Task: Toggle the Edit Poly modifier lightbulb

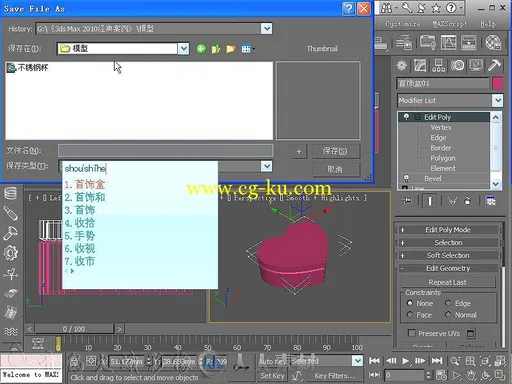Action: pyautogui.click(x=406, y=117)
